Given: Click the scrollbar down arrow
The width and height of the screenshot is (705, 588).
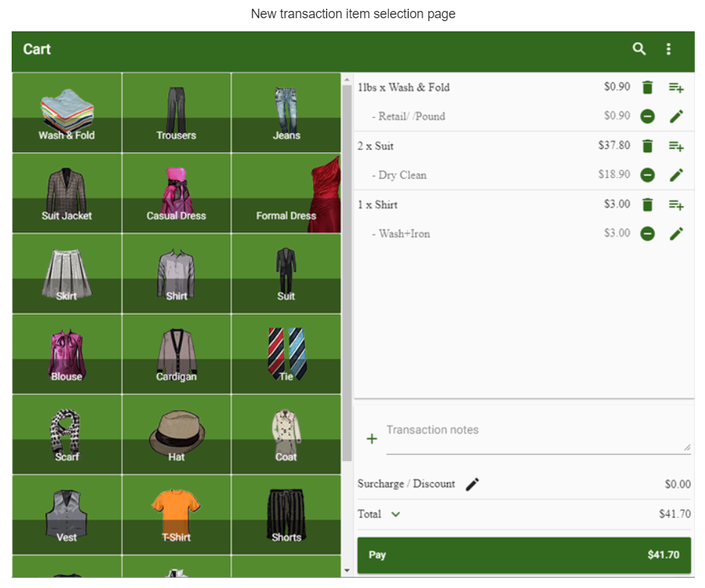Looking at the screenshot, I should tap(347, 571).
